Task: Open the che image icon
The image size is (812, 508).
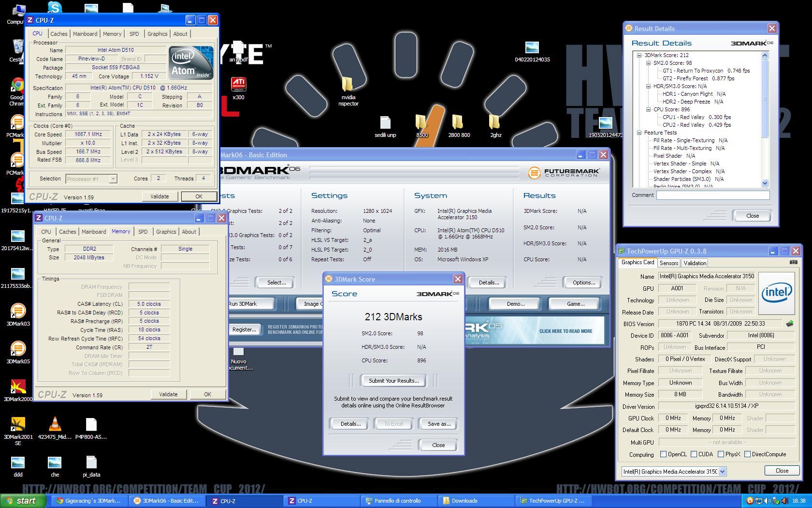Action: tap(55, 466)
